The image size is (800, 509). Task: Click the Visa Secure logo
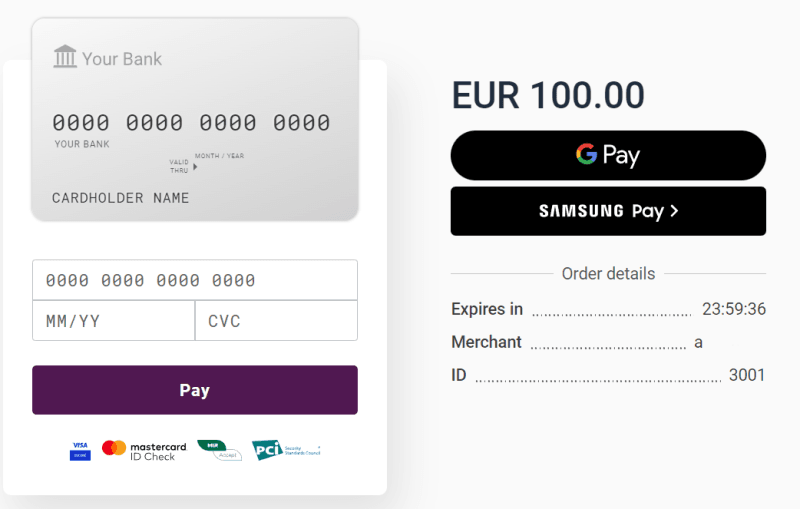tap(80, 450)
